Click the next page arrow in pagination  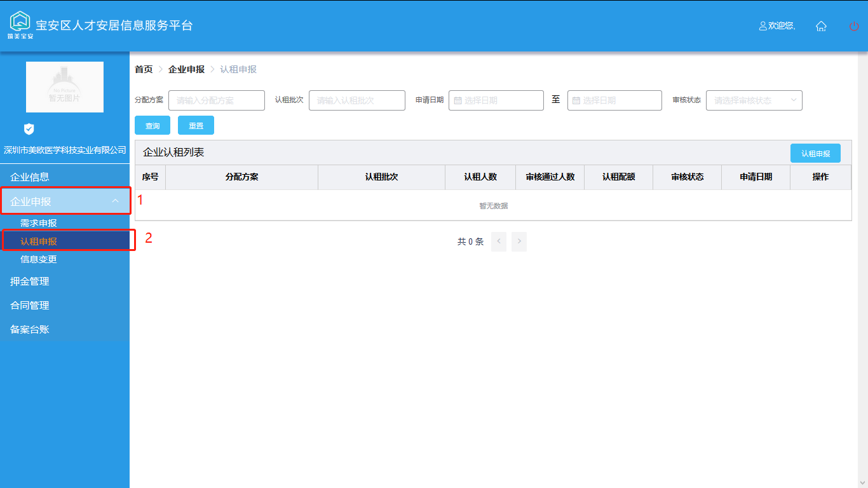[519, 241]
